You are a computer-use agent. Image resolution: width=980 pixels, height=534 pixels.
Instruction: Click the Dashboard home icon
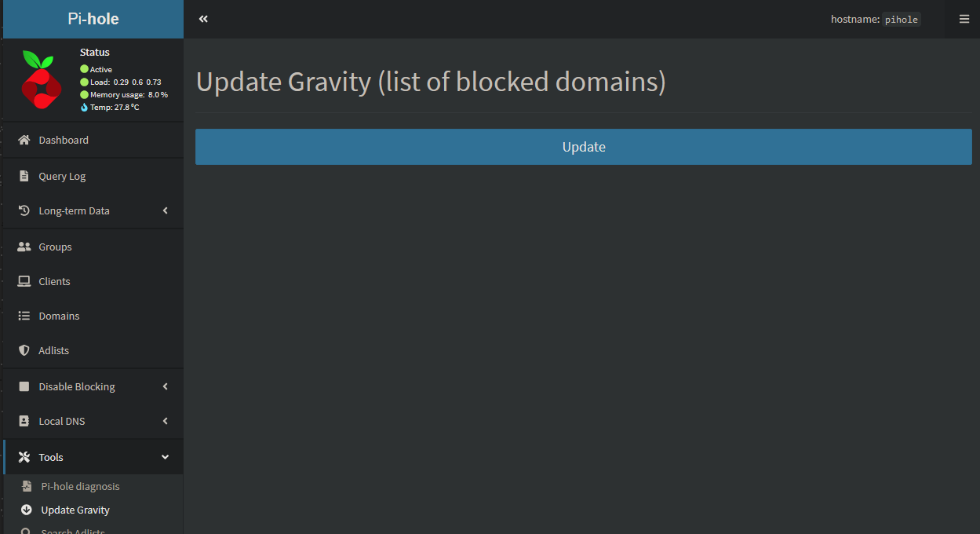24,140
